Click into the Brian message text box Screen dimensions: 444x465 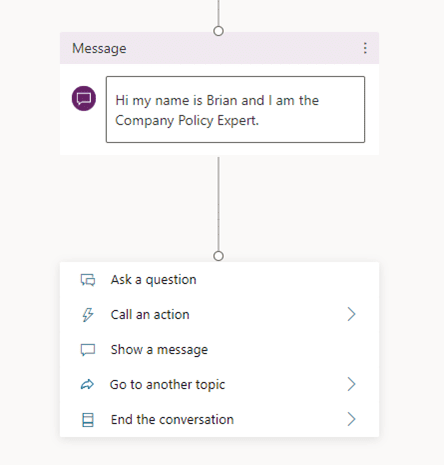235,109
